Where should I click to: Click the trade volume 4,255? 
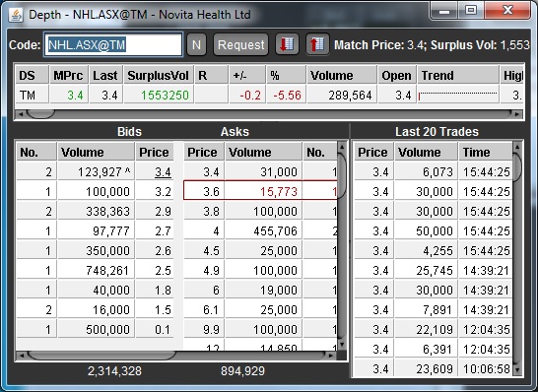coord(427,251)
